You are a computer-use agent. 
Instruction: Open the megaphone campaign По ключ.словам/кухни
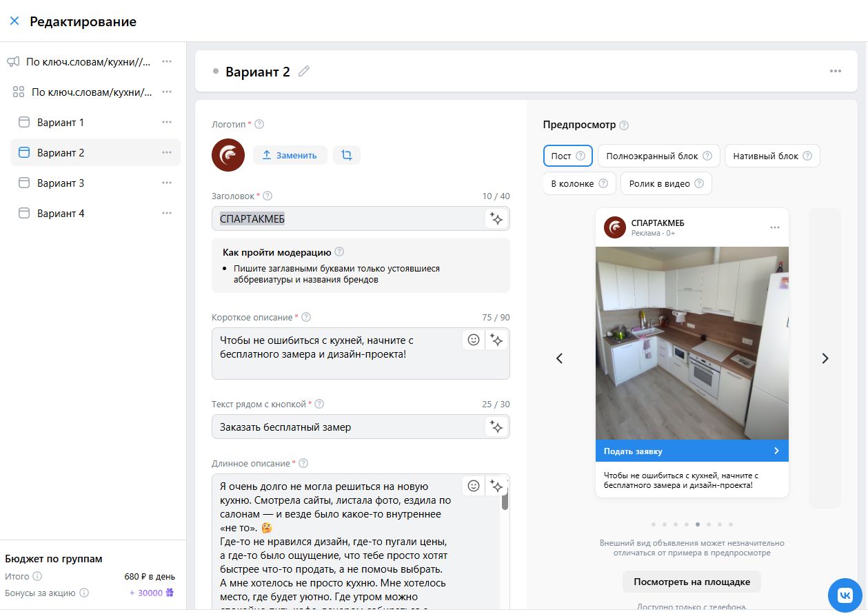88,61
